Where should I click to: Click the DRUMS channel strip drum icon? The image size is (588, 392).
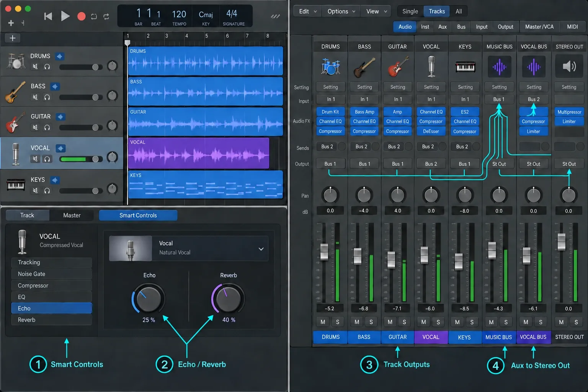coord(330,67)
